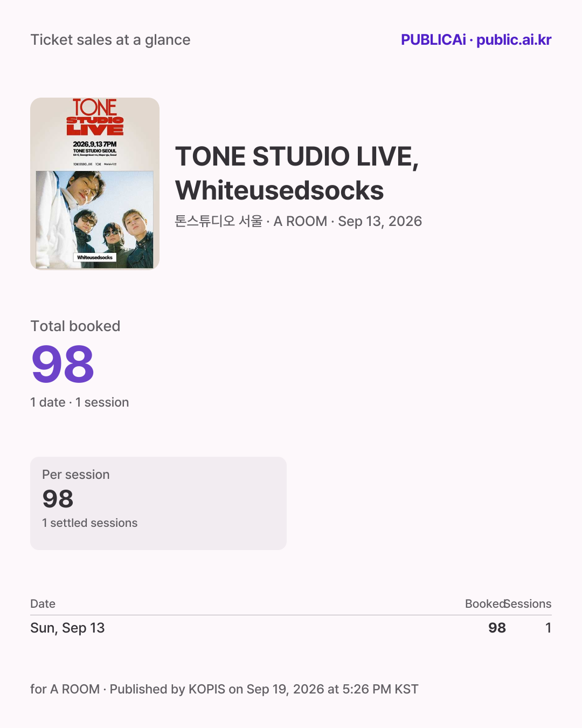Click the Booked column header
The image size is (582, 728).
[485, 604]
